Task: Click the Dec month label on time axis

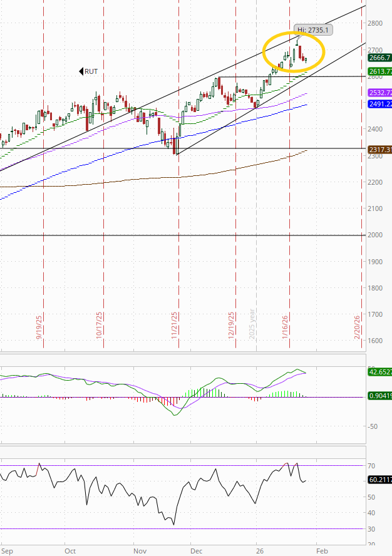Action: pyautogui.click(x=196, y=551)
